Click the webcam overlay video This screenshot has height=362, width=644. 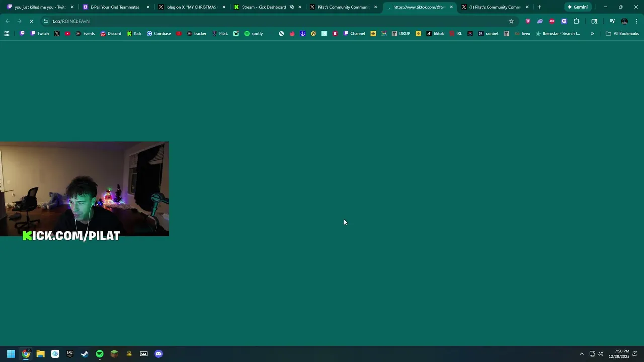84,189
